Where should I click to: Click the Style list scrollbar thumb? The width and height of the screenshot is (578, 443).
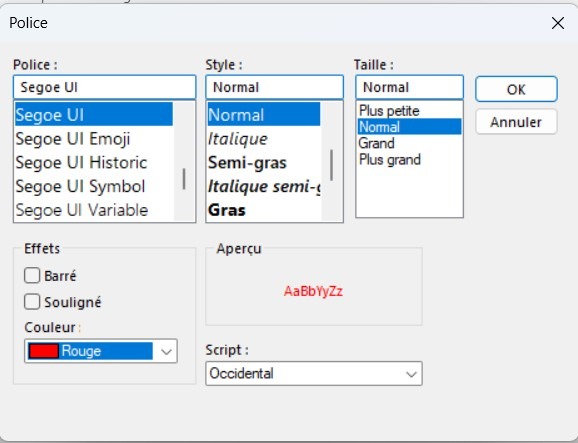click(331, 165)
